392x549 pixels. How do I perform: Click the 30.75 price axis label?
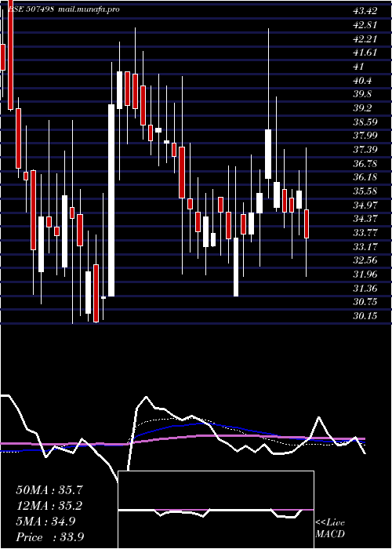[x=365, y=302]
